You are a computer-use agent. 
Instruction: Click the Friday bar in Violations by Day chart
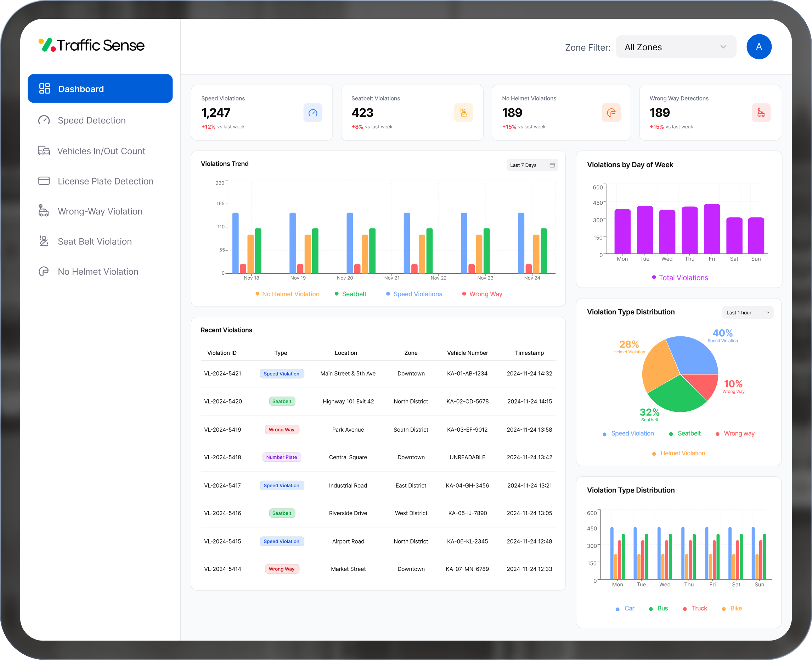tap(712, 229)
